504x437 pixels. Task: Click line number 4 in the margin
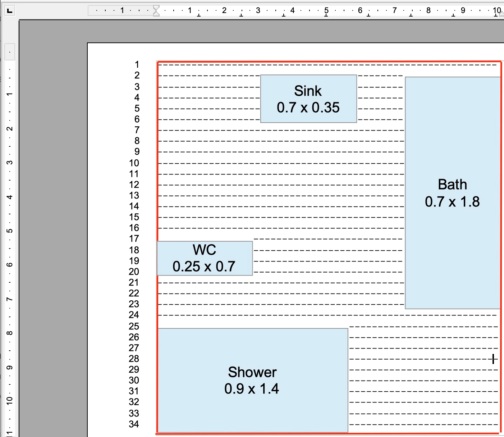(x=137, y=97)
